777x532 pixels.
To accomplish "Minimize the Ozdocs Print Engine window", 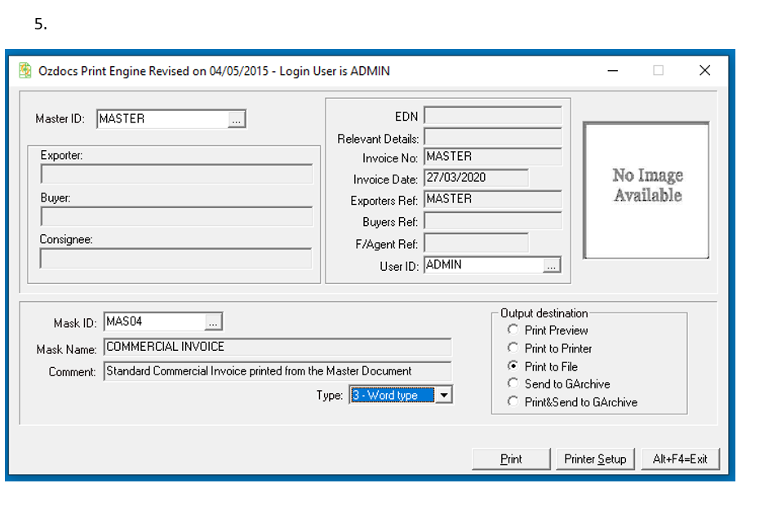I will click(x=612, y=71).
